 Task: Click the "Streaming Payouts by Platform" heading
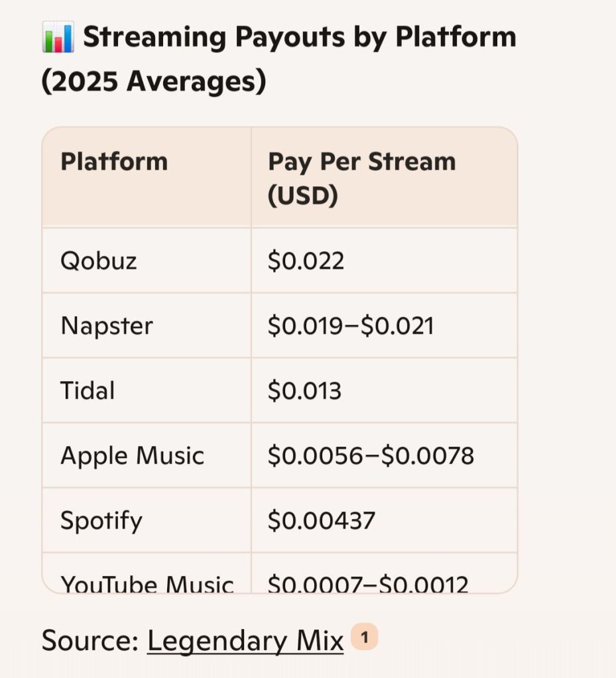tap(300, 37)
